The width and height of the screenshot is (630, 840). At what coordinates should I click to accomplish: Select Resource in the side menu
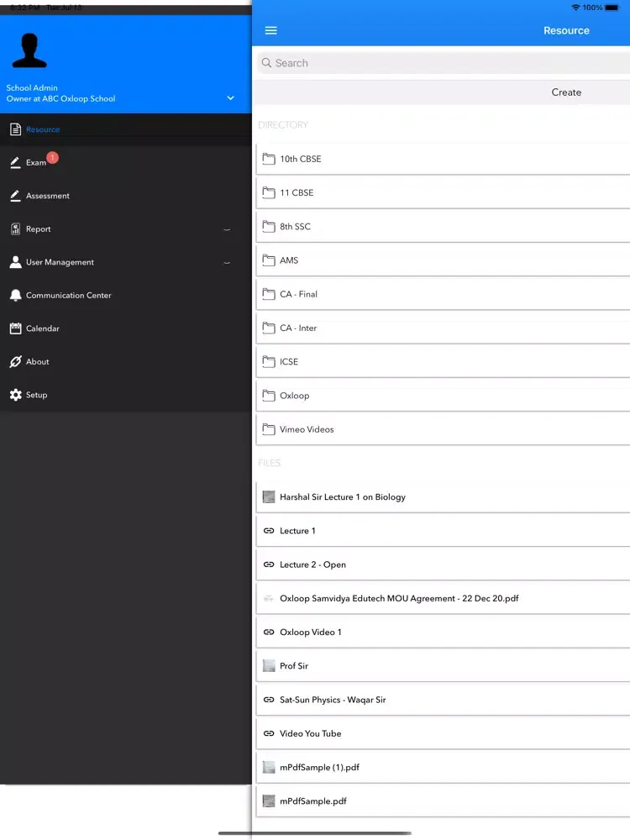(x=43, y=129)
